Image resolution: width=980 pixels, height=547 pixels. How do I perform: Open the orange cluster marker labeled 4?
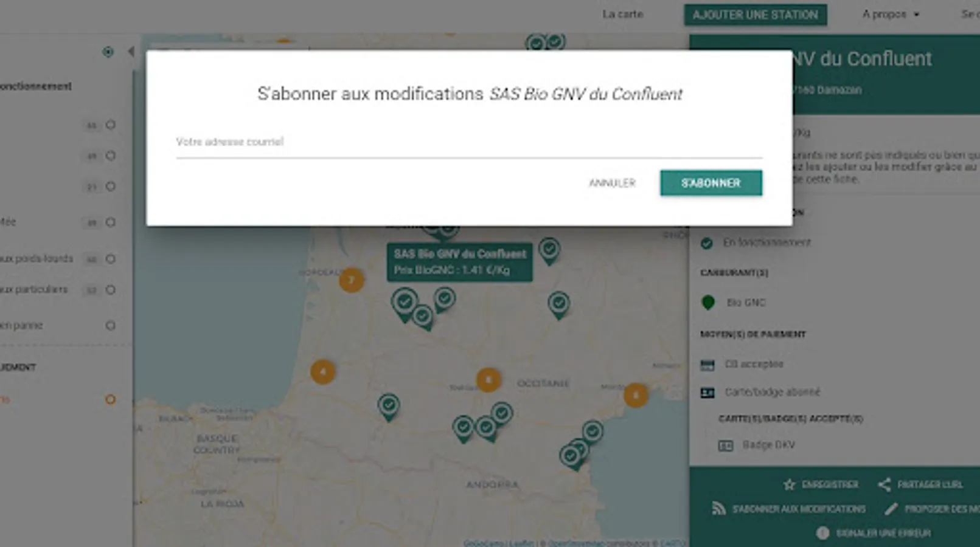[x=322, y=371]
